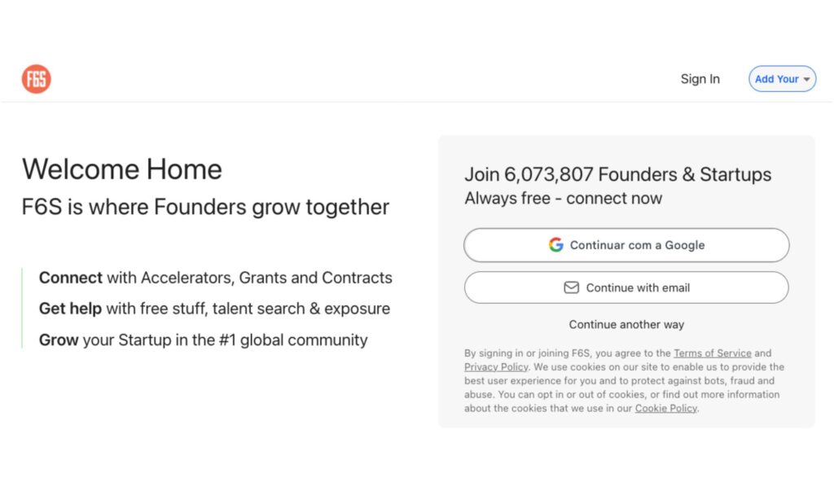
Task: Click the F6S orange logo
Action: [x=36, y=79]
